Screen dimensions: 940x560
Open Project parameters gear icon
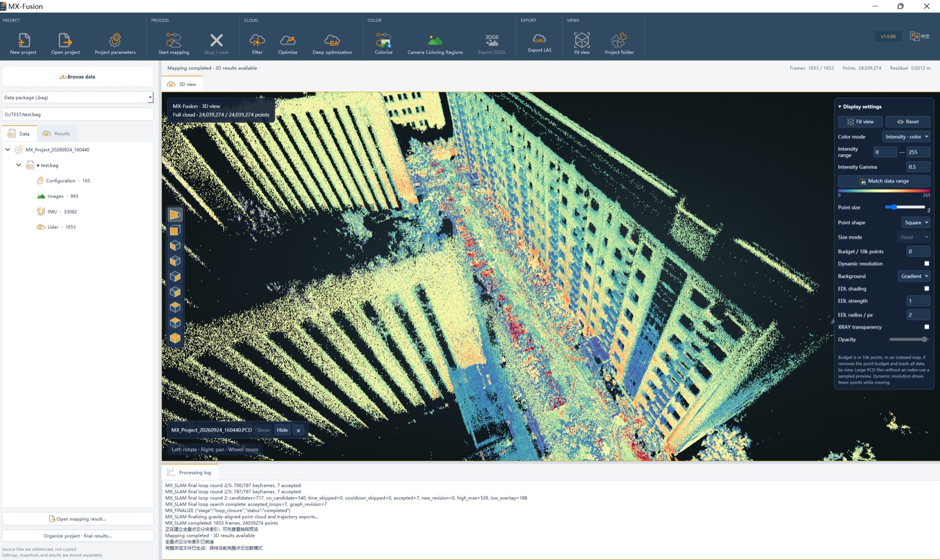click(115, 40)
